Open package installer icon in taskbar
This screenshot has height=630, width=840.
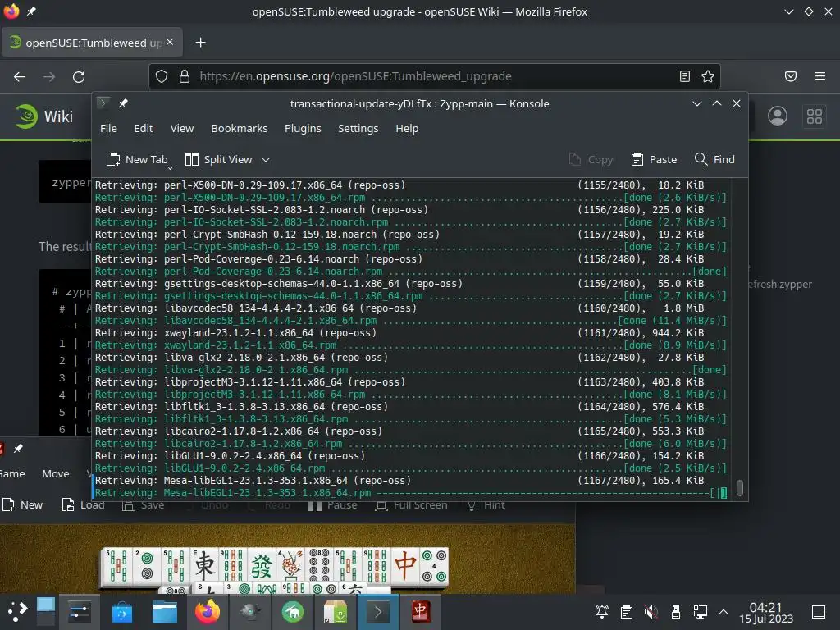tap(336, 611)
